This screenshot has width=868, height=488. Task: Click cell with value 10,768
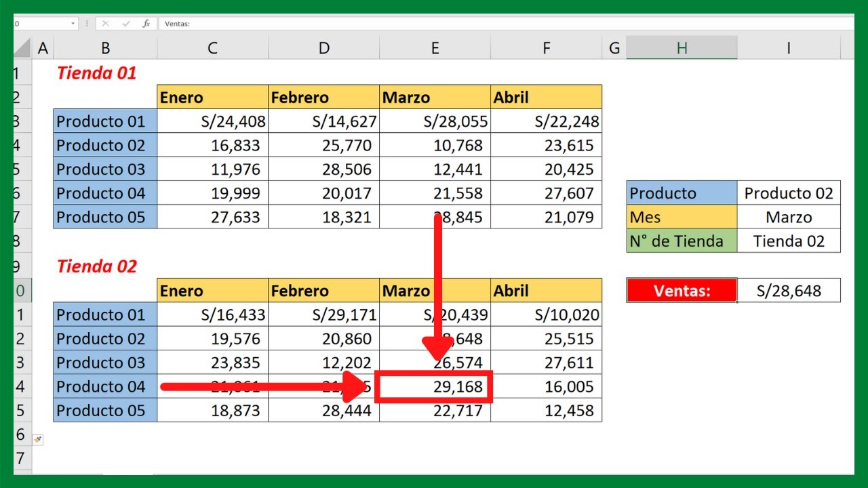click(x=435, y=145)
